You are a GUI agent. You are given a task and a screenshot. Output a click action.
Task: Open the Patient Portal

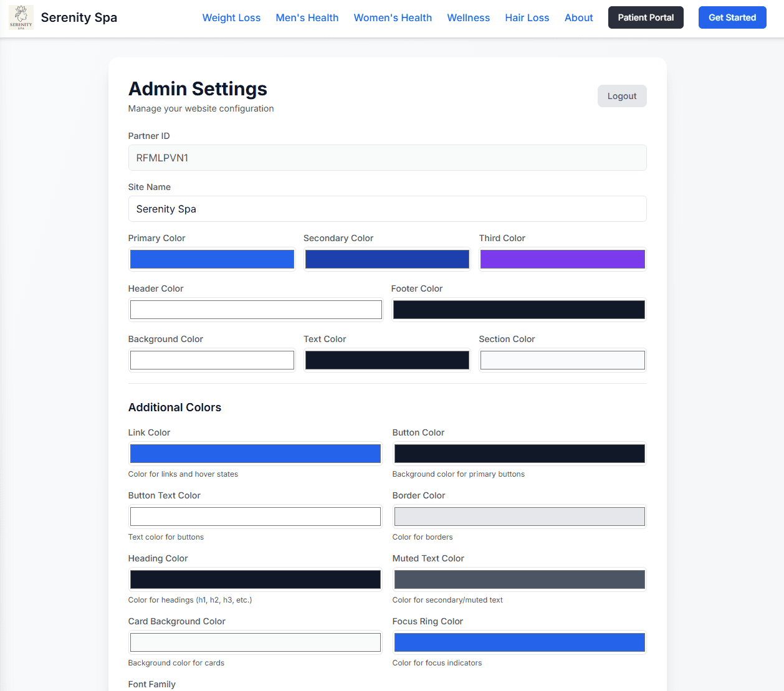646,17
